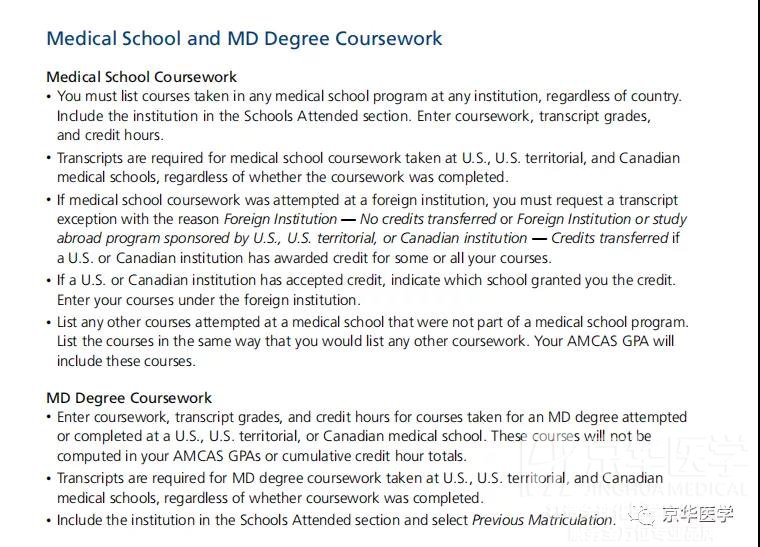The width and height of the screenshot is (760, 547).
Task: Click the bullet before 'You must list courses'
Action: tap(48, 96)
